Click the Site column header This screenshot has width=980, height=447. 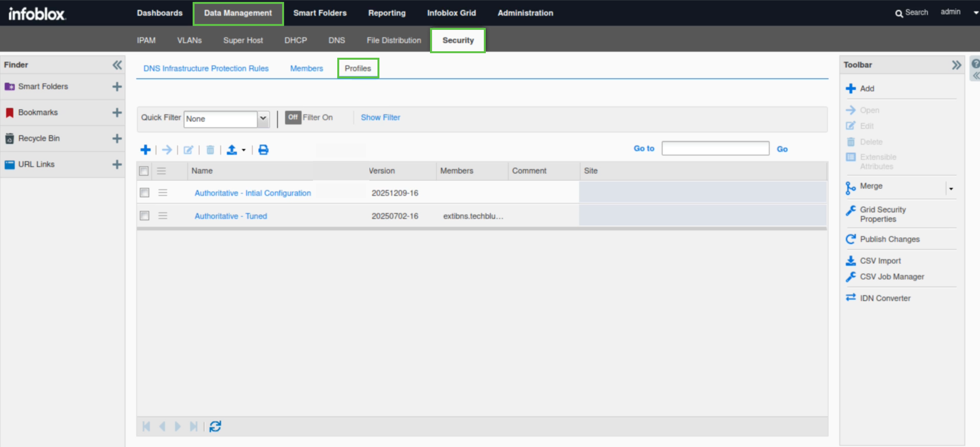pyautogui.click(x=591, y=171)
